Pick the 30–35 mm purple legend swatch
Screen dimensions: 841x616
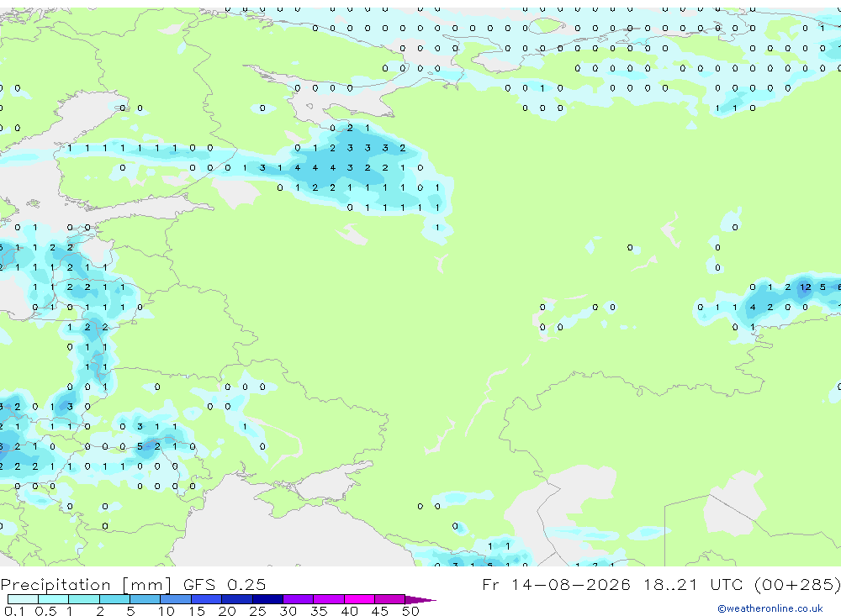pyautogui.click(x=298, y=599)
